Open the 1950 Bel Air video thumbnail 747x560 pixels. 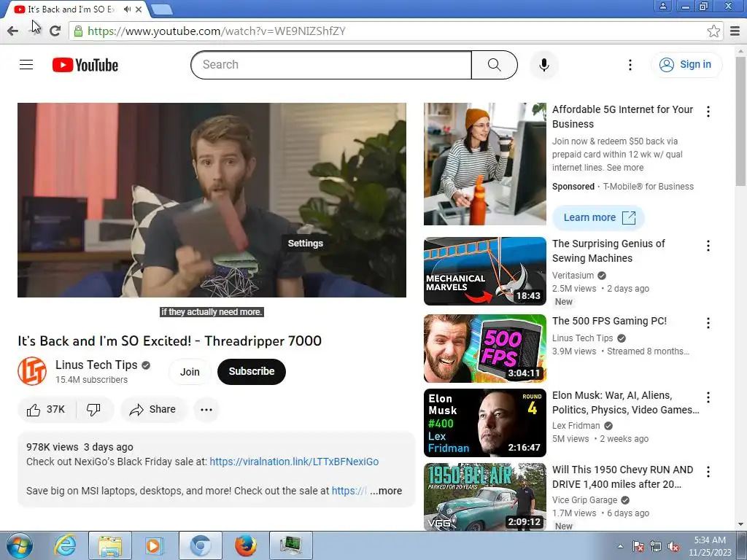click(485, 497)
